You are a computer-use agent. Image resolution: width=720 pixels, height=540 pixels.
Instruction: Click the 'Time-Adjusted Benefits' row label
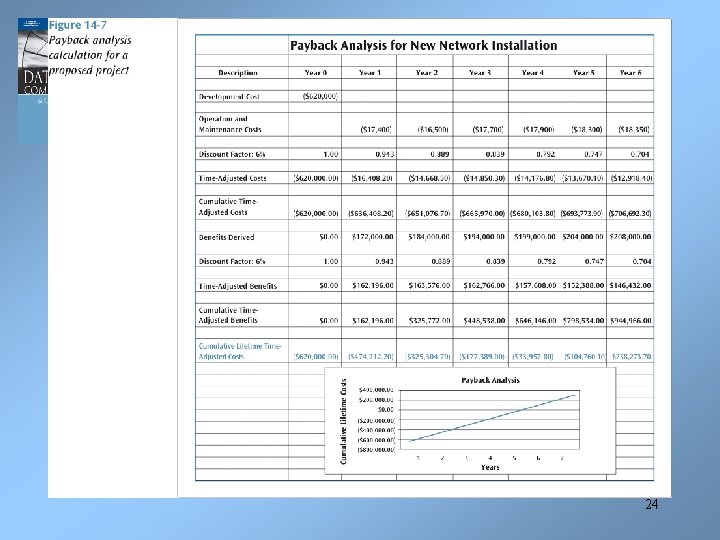pyautogui.click(x=238, y=286)
